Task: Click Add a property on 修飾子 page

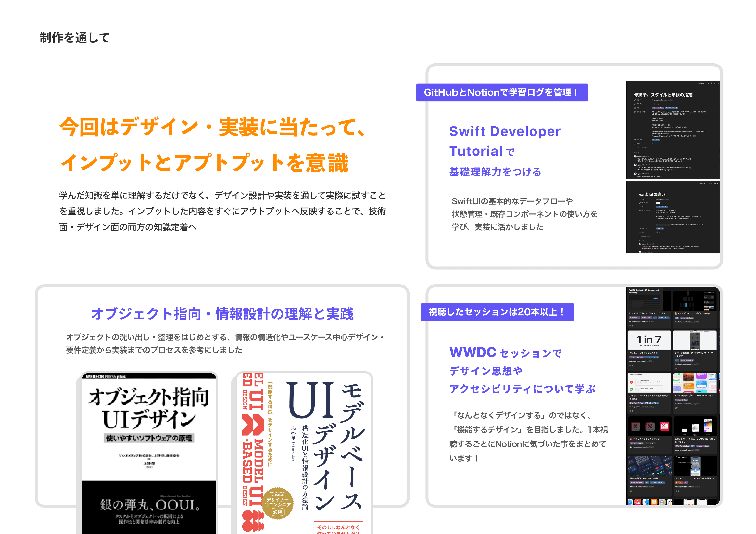Action: 640,148
